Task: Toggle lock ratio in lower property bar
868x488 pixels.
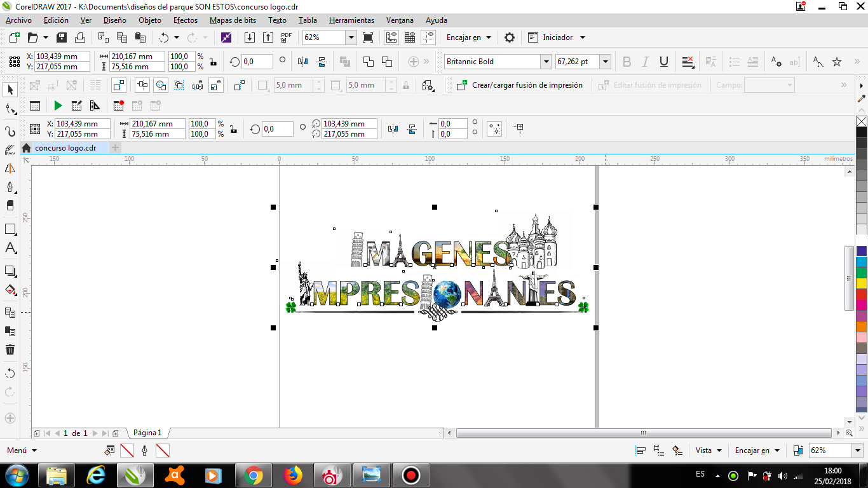Action: tap(233, 129)
